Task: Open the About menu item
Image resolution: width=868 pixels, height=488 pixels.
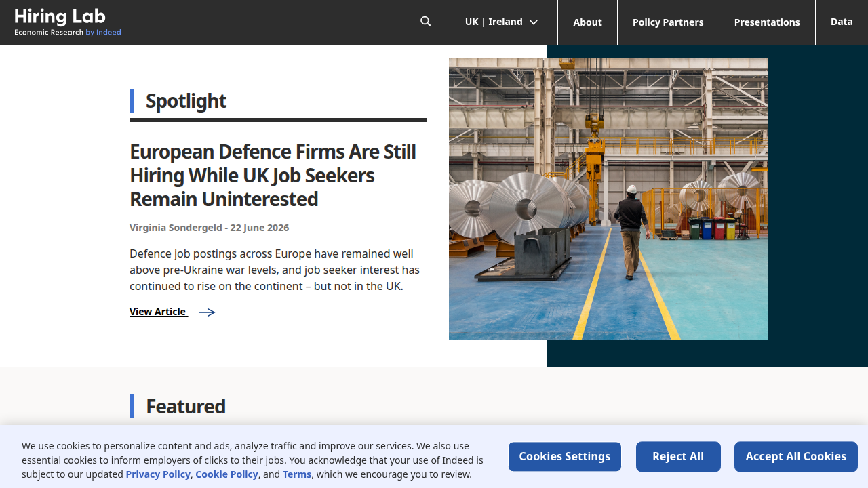Action: [587, 22]
